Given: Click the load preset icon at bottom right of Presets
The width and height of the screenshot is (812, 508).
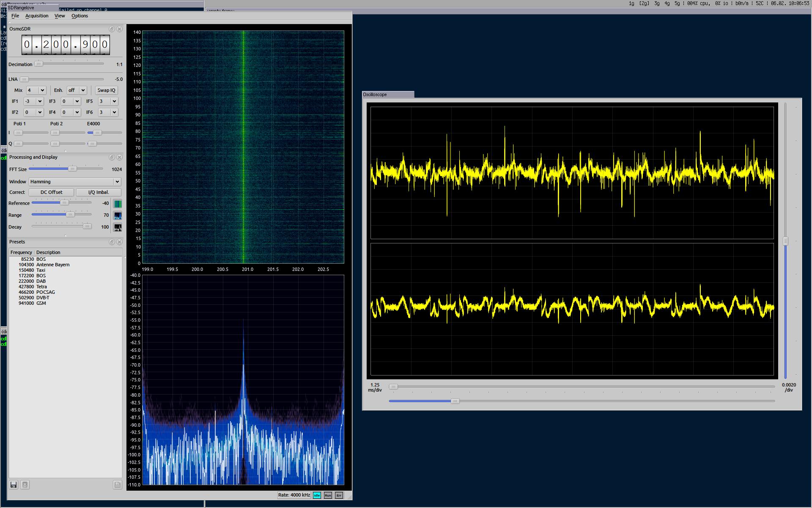Looking at the screenshot, I should [118, 485].
